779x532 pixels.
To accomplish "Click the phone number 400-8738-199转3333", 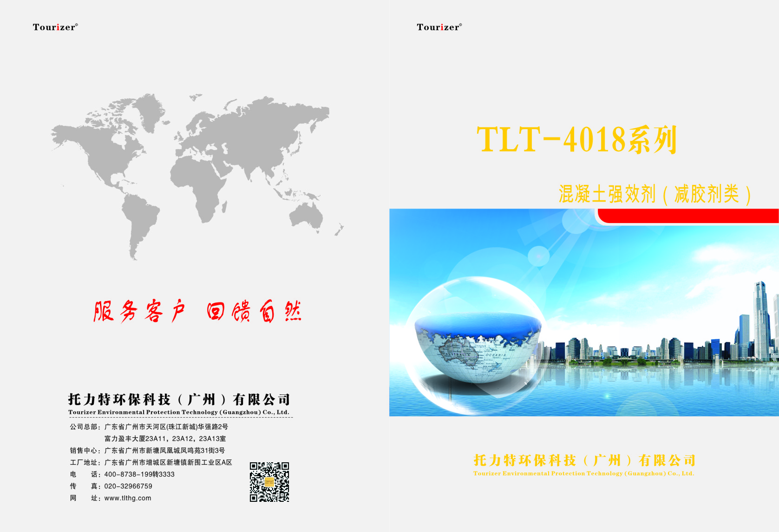I will tap(139, 474).
